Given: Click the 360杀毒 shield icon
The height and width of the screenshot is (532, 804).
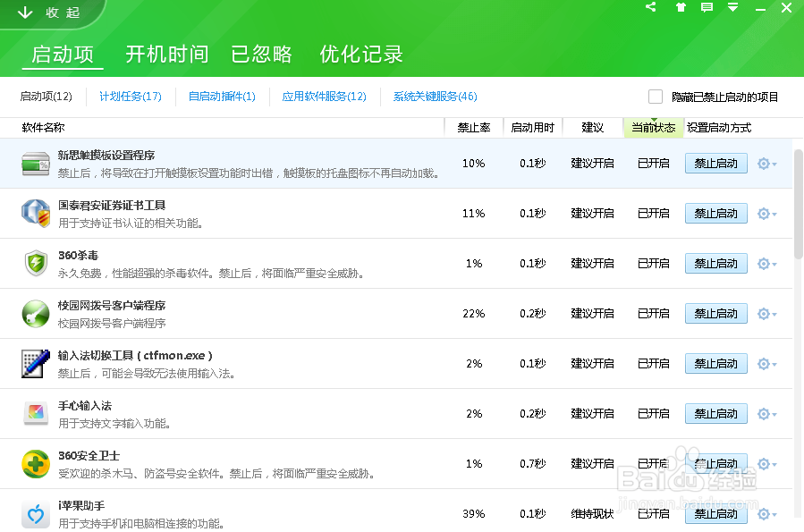Looking at the screenshot, I should (x=36, y=264).
